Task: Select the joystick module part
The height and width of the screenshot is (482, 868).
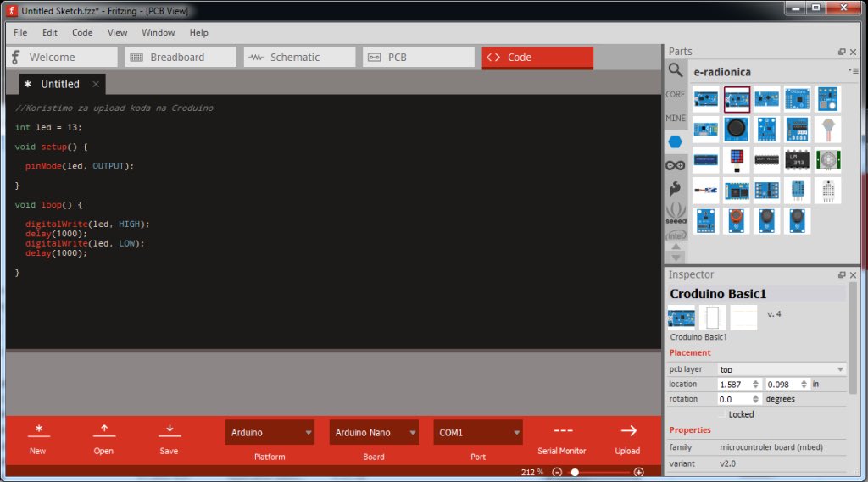Action: point(737,130)
